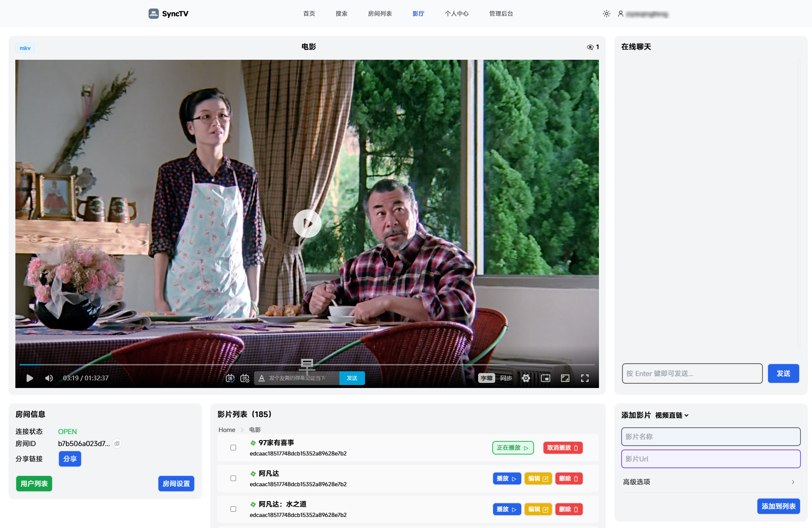Click the blurred username in the header
Image resolution: width=812 pixels, height=528 pixels.
(647, 14)
